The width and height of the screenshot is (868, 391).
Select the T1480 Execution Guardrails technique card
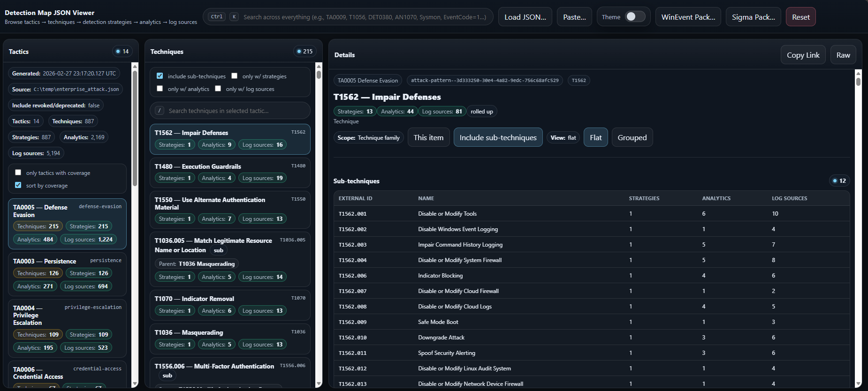coord(230,172)
